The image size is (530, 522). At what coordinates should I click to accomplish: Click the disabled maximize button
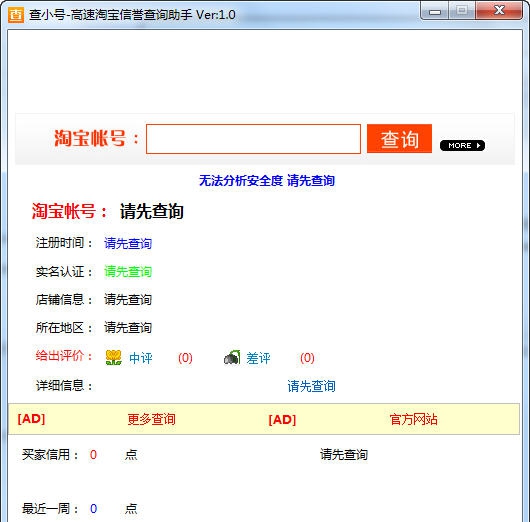(462, 11)
